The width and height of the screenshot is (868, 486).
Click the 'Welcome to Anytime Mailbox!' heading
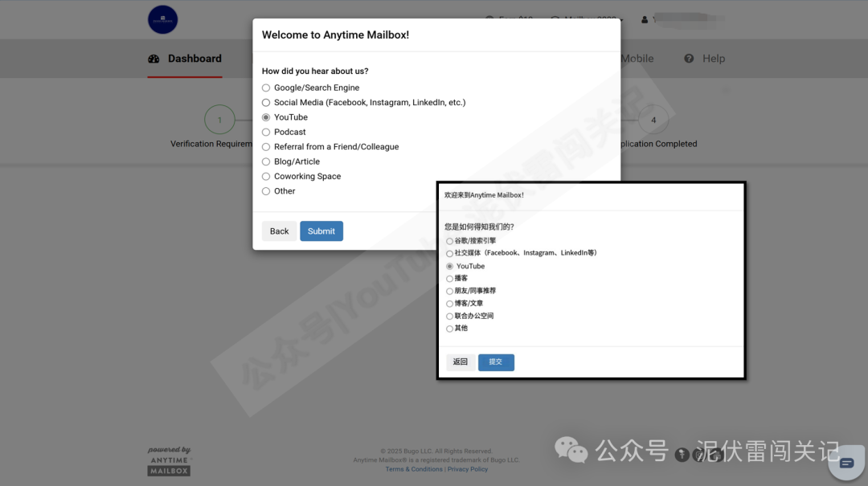tap(335, 35)
